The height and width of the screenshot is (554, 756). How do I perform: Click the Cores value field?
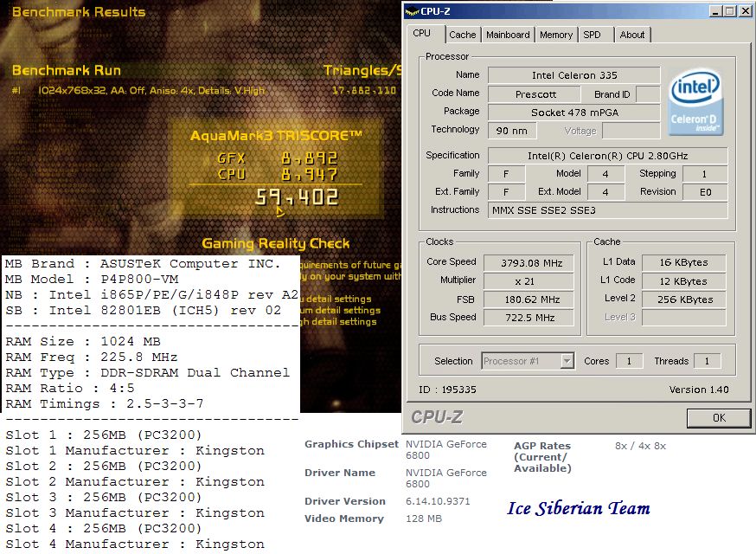pos(629,361)
